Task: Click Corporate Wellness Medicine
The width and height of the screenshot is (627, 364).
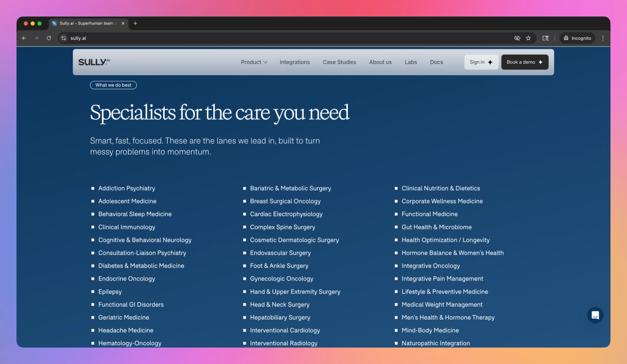Action: [x=442, y=202]
